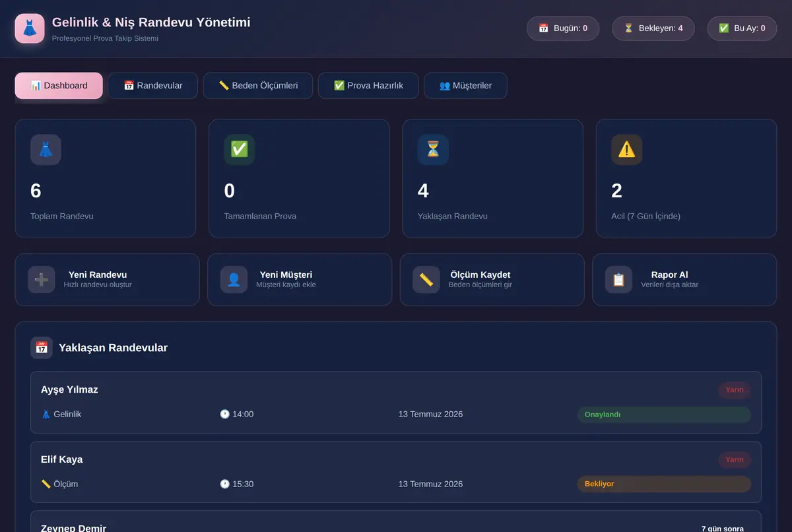Go to the Beden Ölçümleri tab

(x=258, y=86)
